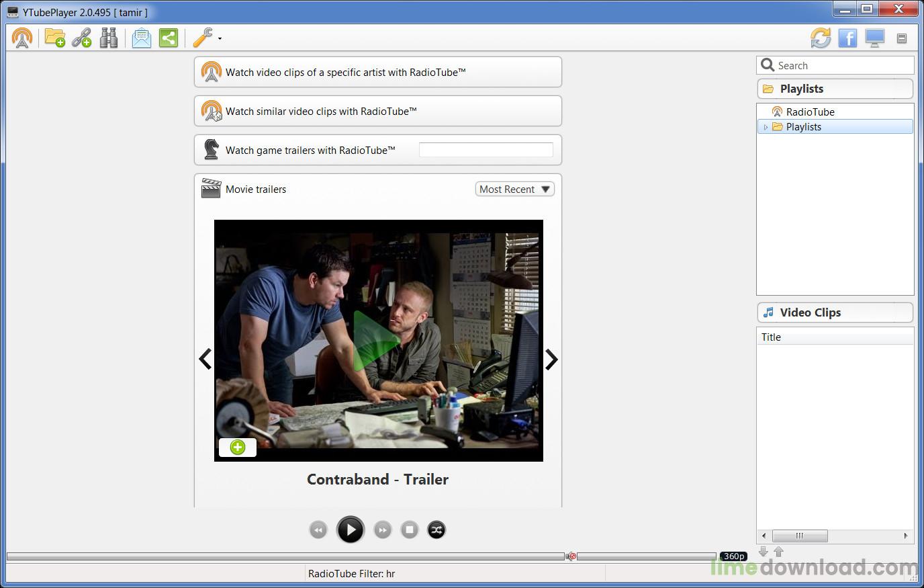Screen dimensions: 924x588
Task: Click the add link chain icon
Action: coord(82,38)
